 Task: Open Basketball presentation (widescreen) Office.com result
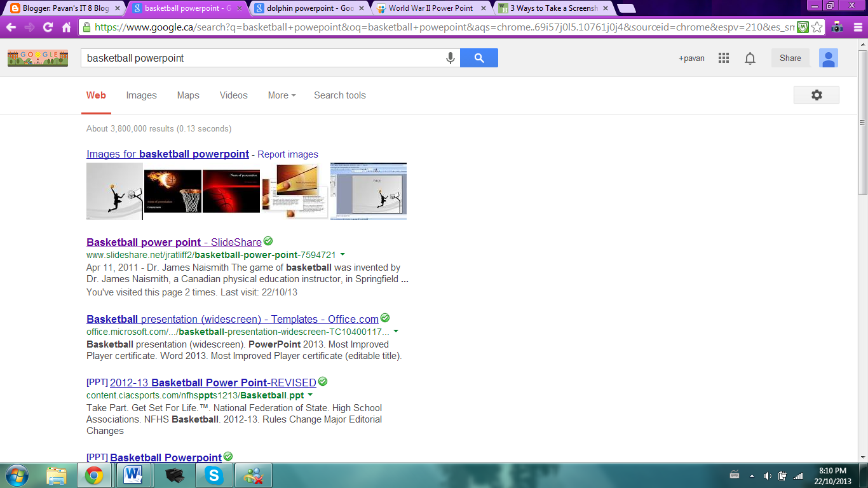[x=233, y=319]
